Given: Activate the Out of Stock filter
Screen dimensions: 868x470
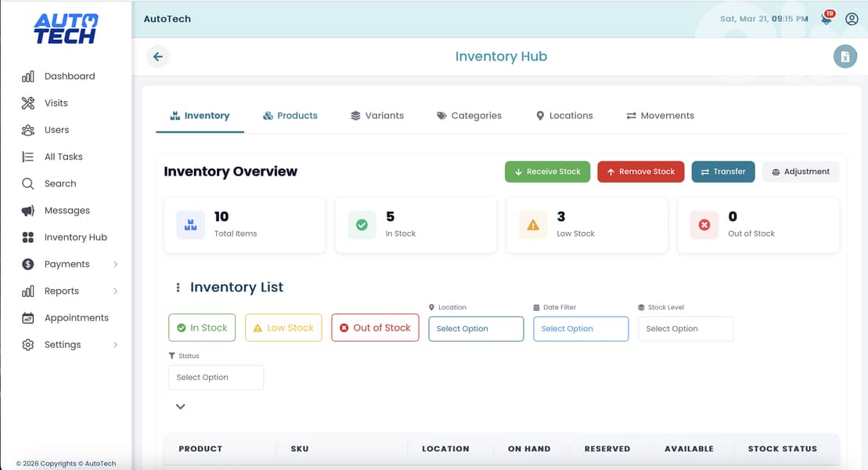Looking at the screenshot, I should point(375,327).
